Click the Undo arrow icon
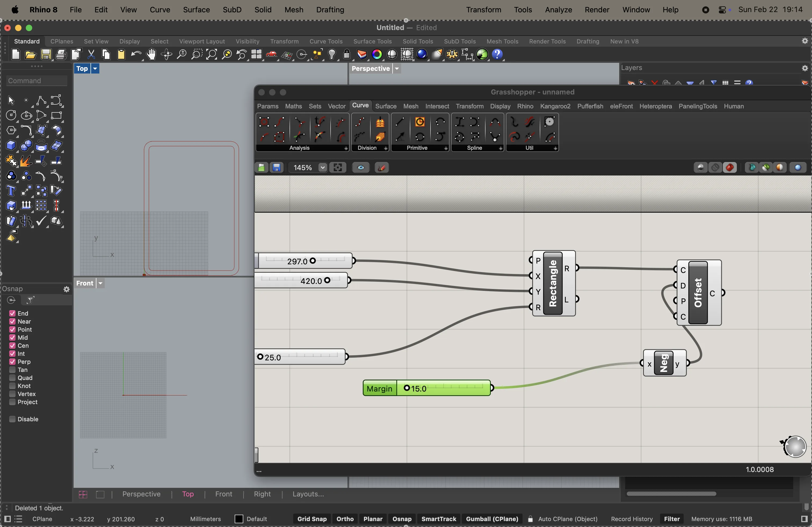Image resolution: width=812 pixels, height=527 pixels. pos(136,54)
